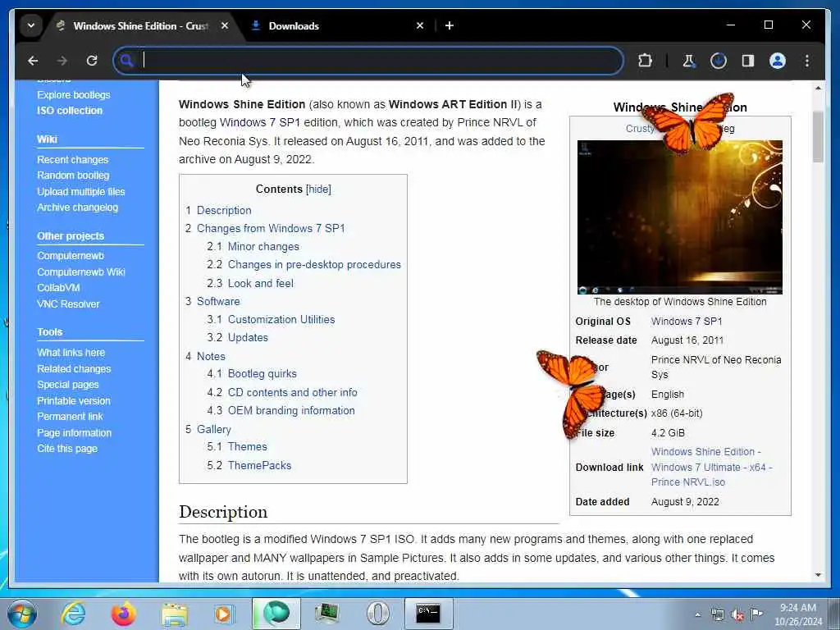Screen dimensions: 840x630
Task: Go to 5 Gallery section
Action: tap(214, 429)
